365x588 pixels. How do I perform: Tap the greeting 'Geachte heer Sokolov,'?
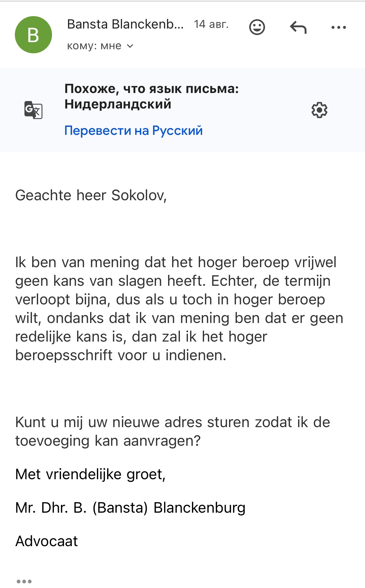click(x=91, y=195)
